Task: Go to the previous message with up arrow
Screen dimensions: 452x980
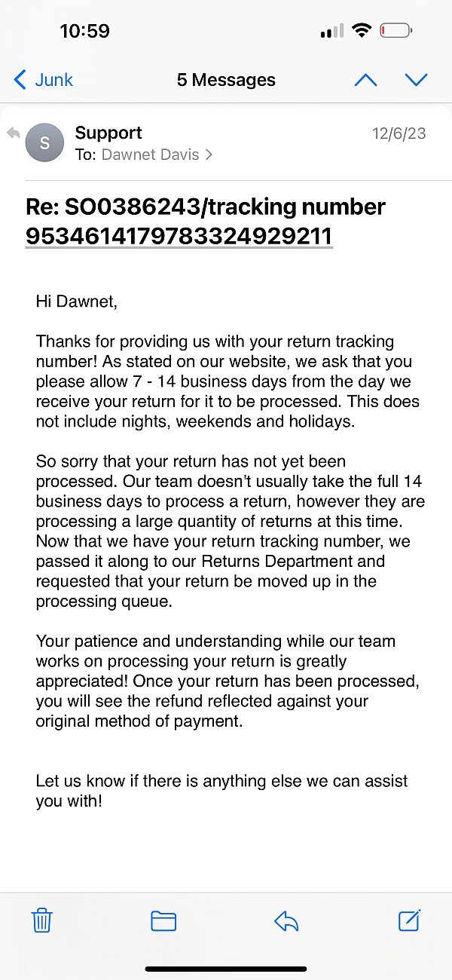Action: coord(365,80)
